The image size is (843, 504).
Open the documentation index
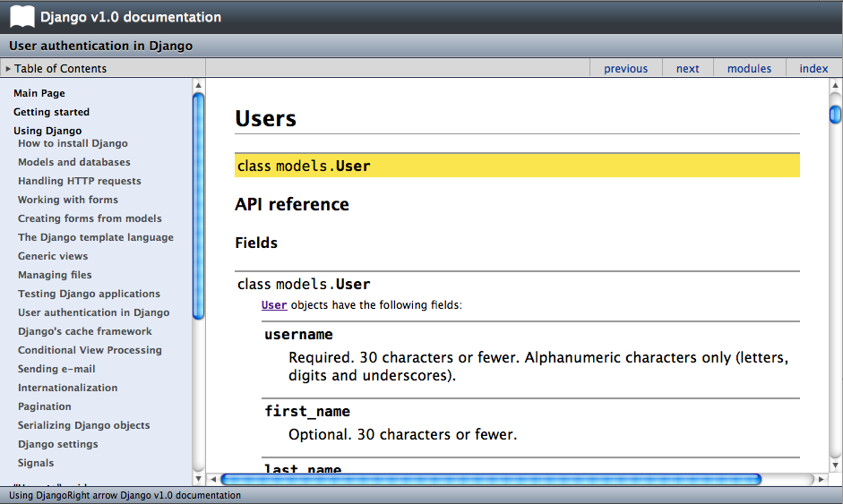tap(813, 69)
